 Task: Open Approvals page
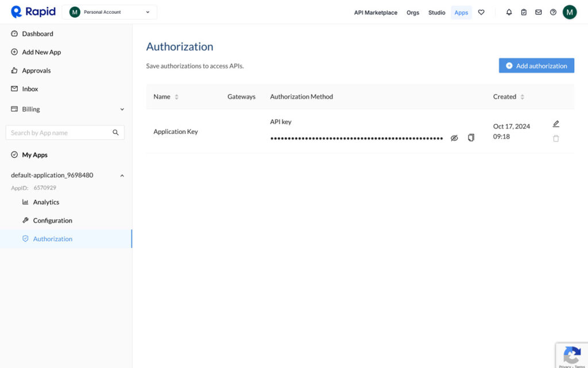(36, 71)
